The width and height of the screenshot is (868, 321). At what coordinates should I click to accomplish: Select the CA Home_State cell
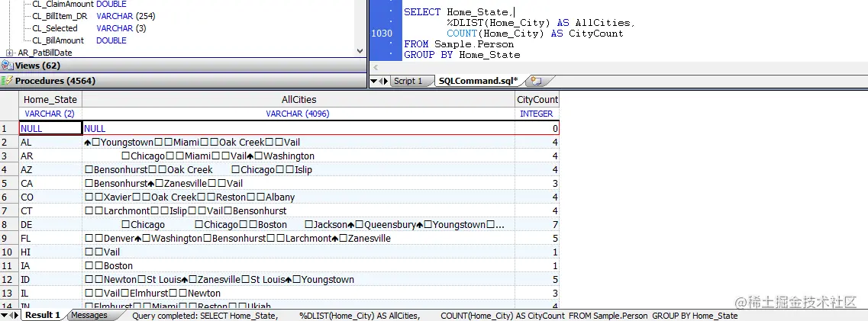[x=50, y=184]
